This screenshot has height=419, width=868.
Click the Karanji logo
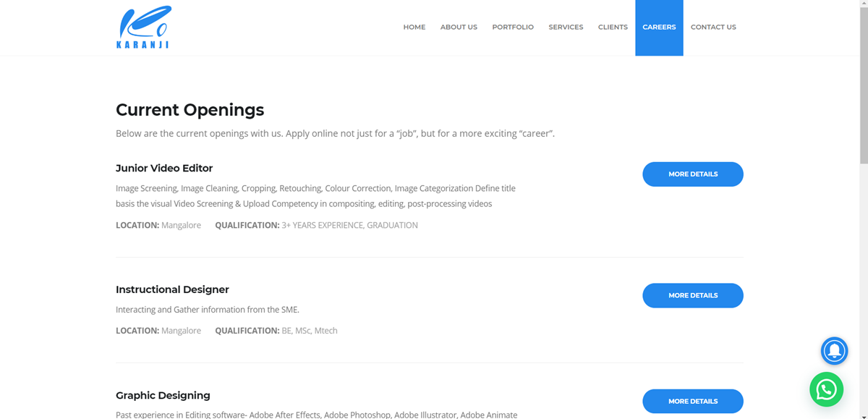[143, 27]
